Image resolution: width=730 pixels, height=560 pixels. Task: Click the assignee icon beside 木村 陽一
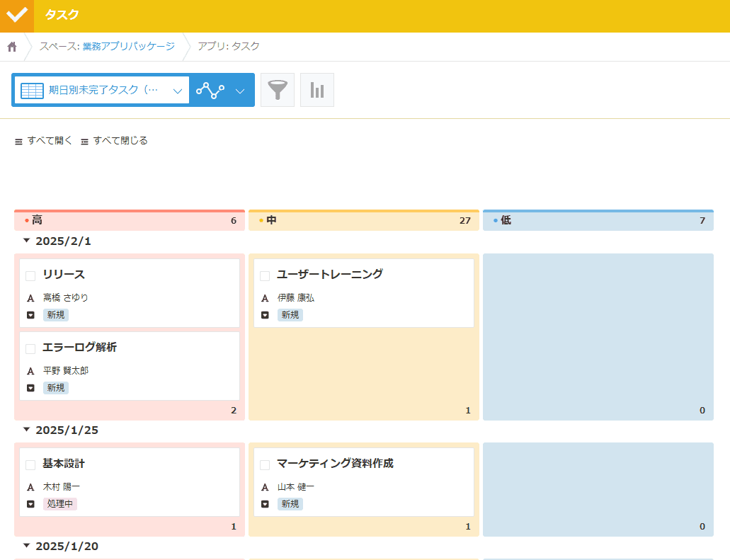click(30, 487)
